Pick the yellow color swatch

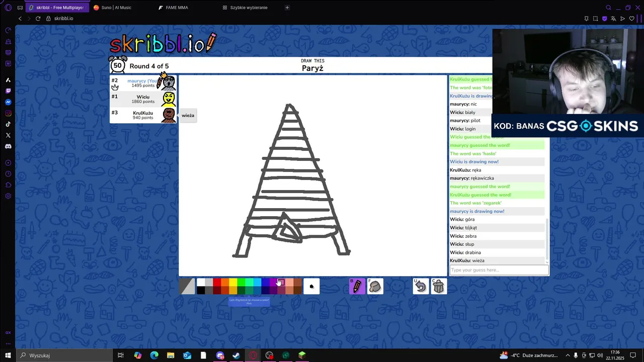pos(233,282)
